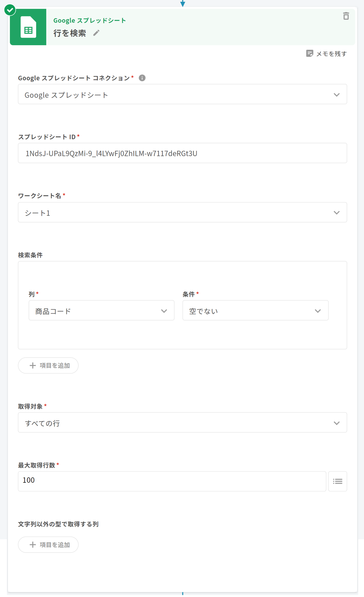Open the 列 商品コード dropdown
Viewport: 364px width, 597px height.
101,310
